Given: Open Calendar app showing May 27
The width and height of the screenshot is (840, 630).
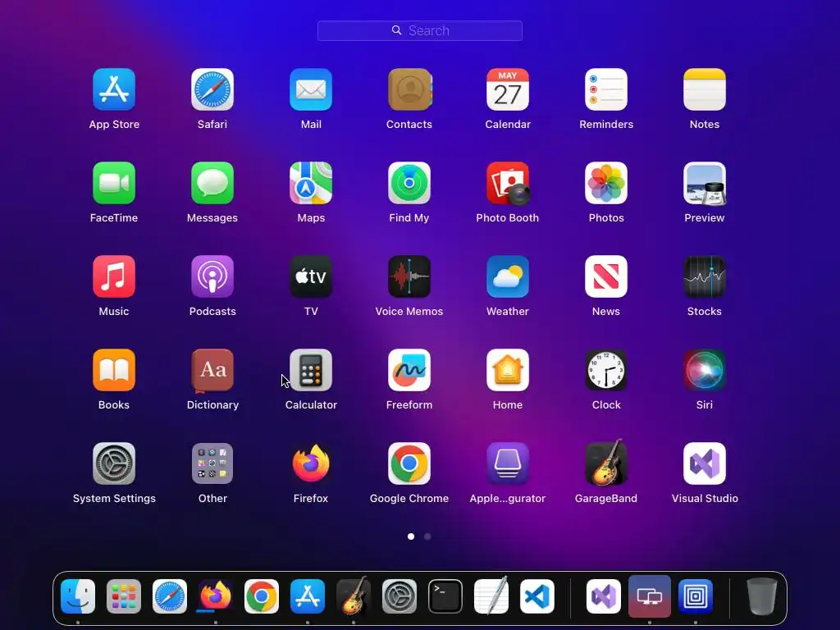Looking at the screenshot, I should [507, 89].
